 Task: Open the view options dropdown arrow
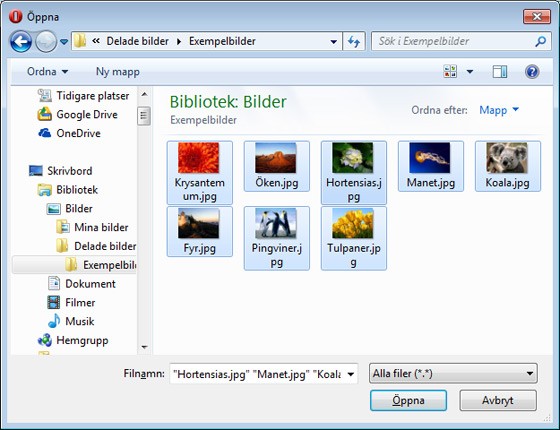tap(470, 72)
